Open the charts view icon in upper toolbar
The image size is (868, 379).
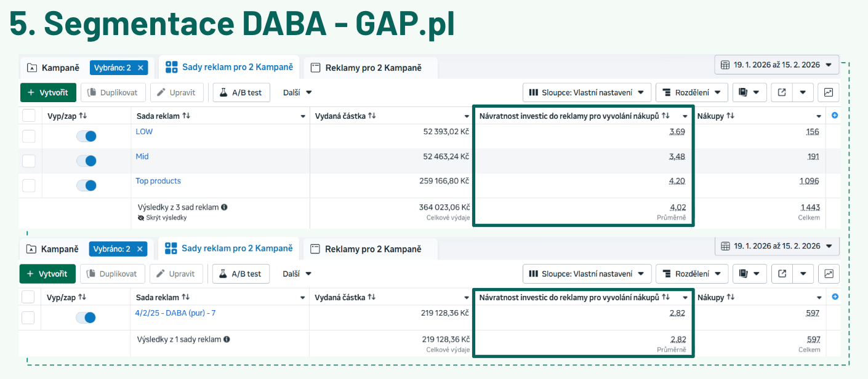click(x=829, y=92)
